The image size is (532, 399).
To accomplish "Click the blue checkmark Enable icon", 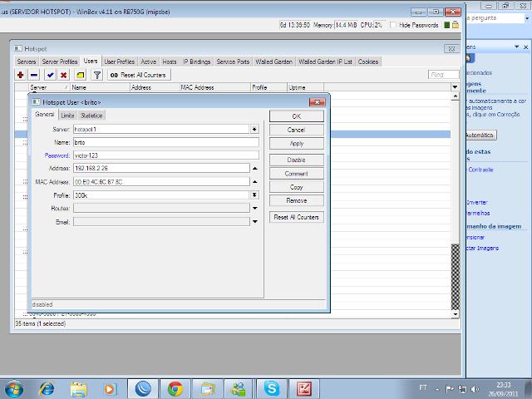I will pos(50,75).
